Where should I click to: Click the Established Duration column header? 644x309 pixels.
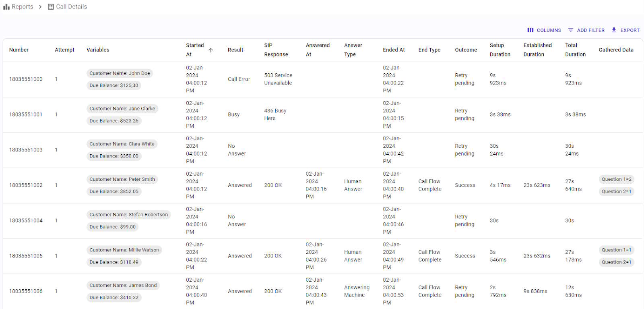pos(537,50)
